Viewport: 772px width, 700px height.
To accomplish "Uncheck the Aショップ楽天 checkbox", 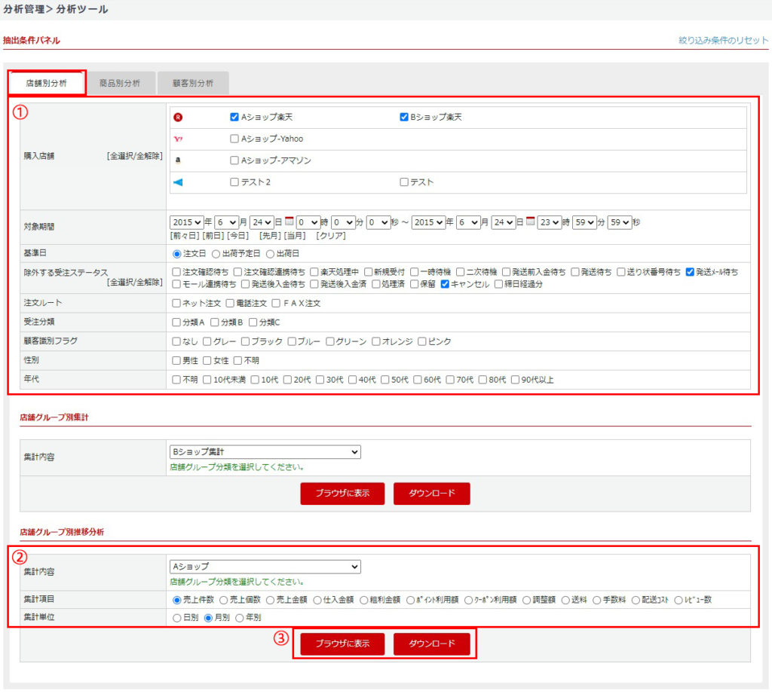I will point(234,118).
